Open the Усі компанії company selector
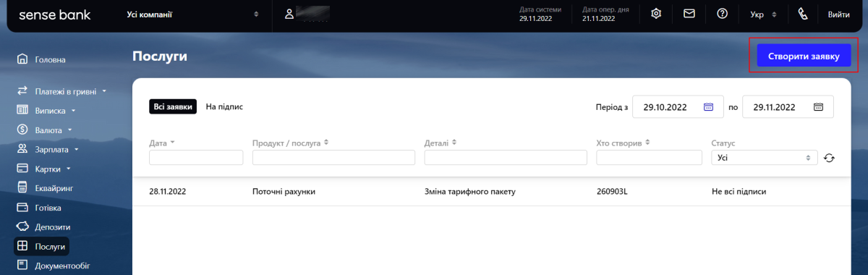Image resolution: width=868 pixels, height=275 pixels. point(193,14)
